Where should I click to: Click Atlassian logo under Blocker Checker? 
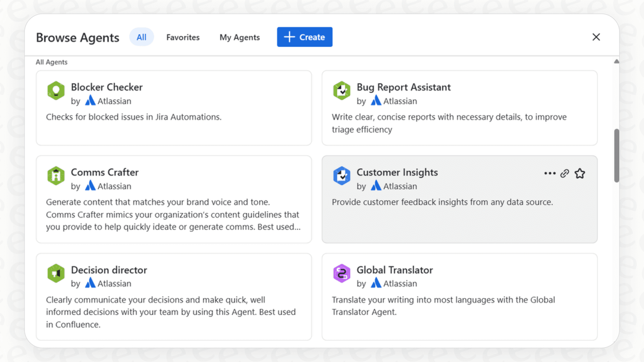[90, 101]
